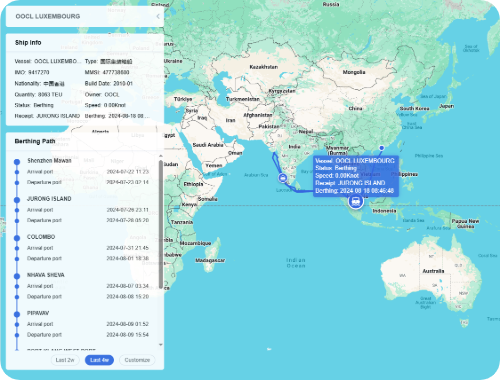Click the Berthing Path vertical scrollbar thumb
Image resolution: width=500 pixels, height=380 pixels.
161,224
